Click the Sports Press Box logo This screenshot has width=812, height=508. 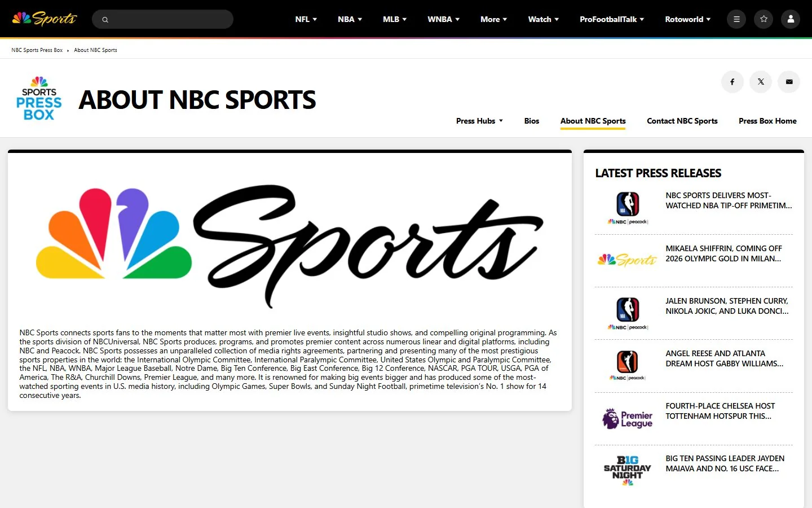[x=39, y=98]
